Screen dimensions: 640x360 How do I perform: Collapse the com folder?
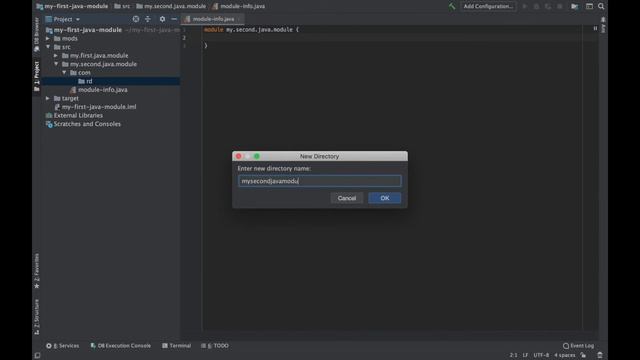64,73
